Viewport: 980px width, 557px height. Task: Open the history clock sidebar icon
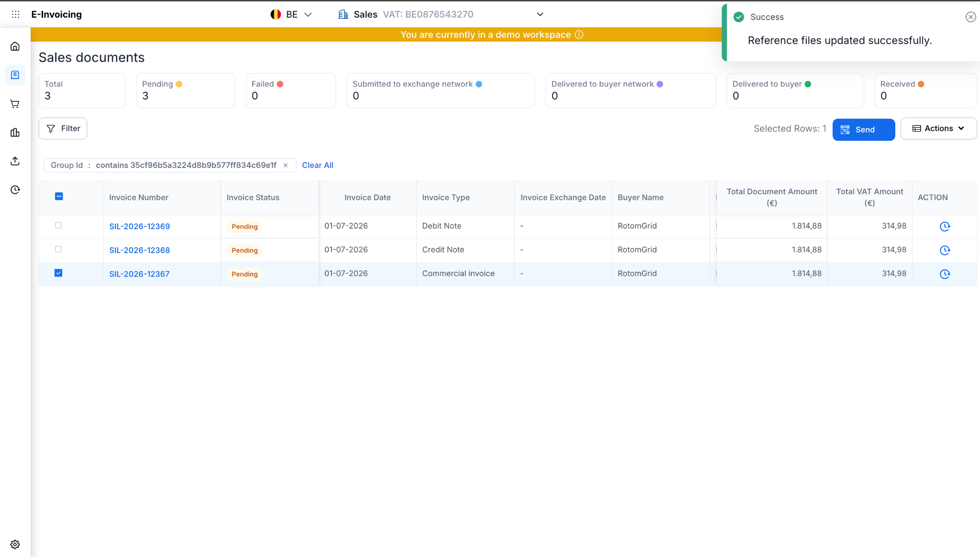pyautogui.click(x=15, y=190)
